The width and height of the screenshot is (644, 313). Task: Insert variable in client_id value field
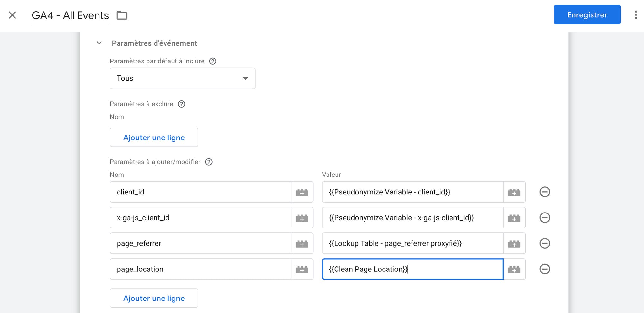point(514,192)
